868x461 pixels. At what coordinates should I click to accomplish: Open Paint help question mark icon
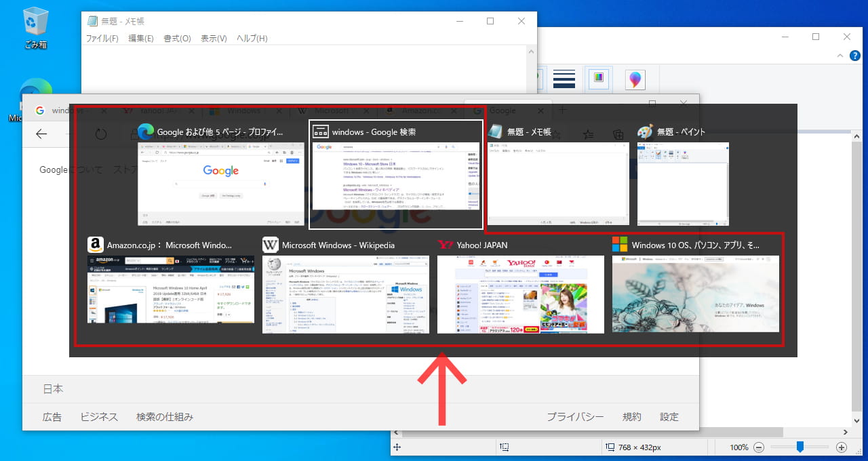854,56
